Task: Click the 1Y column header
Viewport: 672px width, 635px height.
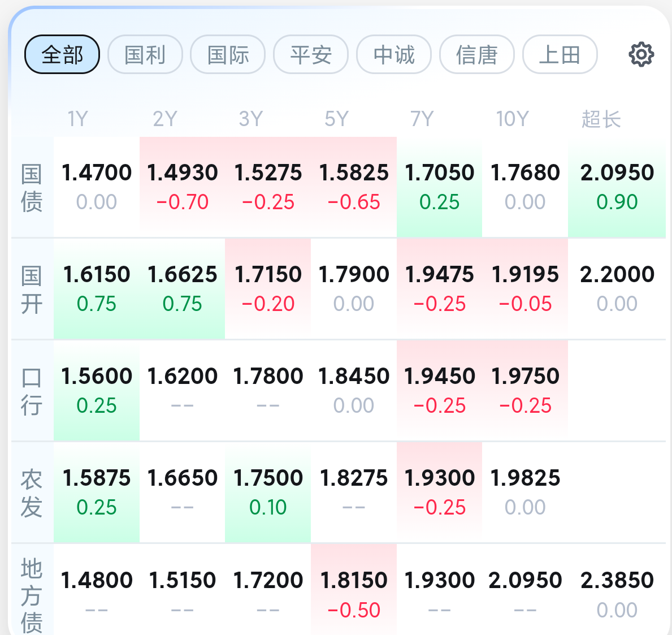Action: pyautogui.click(x=78, y=119)
